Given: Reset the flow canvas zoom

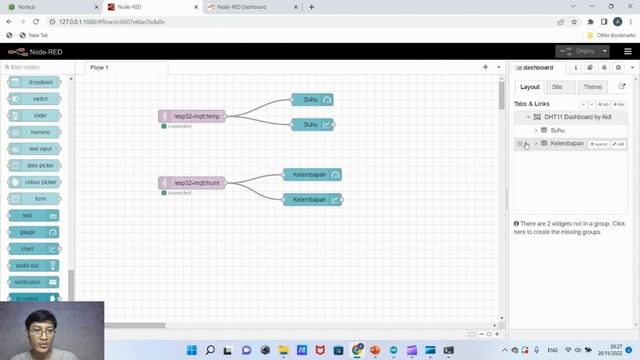Looking at the screenshot, I should click(489, 334).
